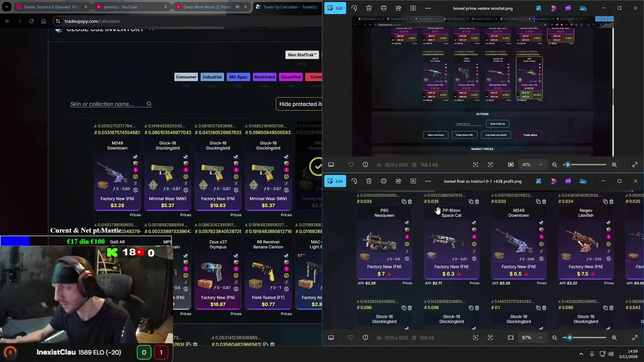644x362 pixels.
Task: Switch to Deep Work Music tab
Action: pos(211,7)
